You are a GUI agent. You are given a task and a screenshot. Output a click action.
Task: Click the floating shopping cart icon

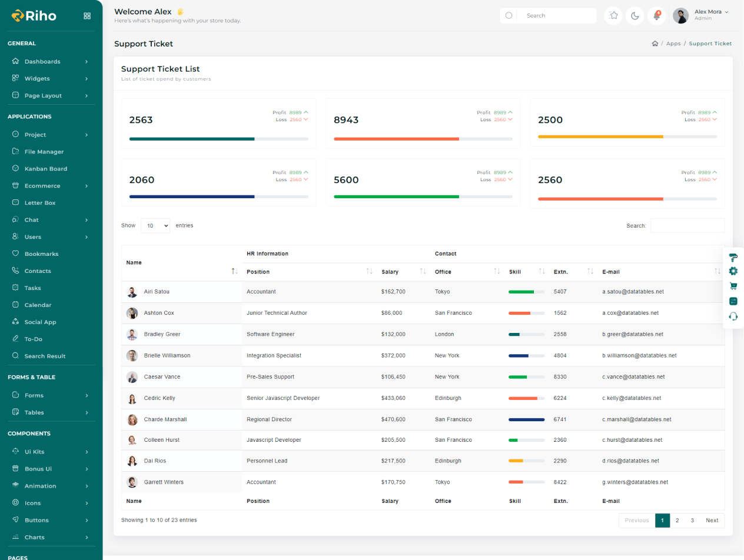pos(733,286)
